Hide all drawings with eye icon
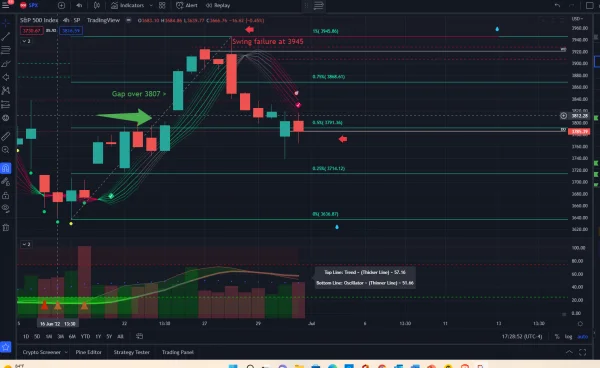Image resolution: width=600 pixels, height=368 pixels. coord(6,208)
